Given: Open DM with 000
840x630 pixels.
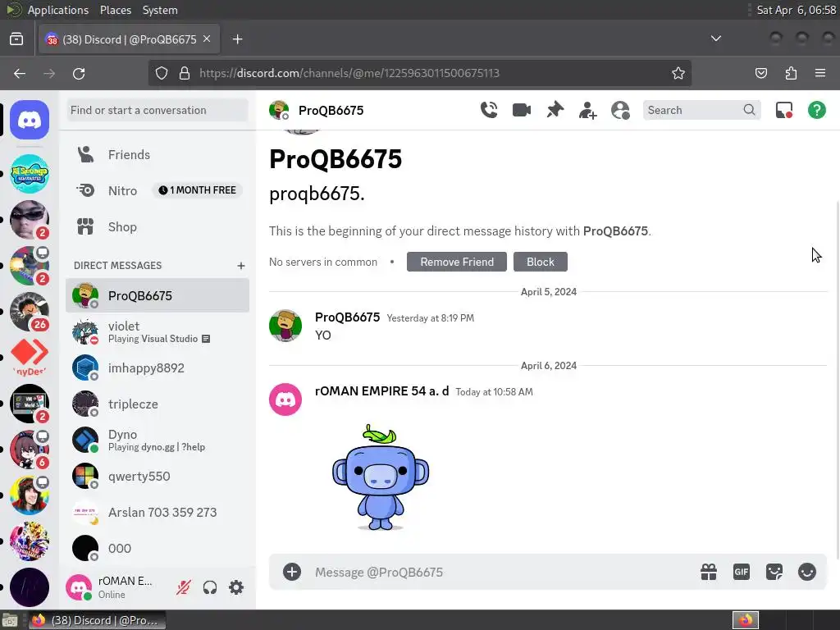Looking at the screenshot, I should (157, 548).
